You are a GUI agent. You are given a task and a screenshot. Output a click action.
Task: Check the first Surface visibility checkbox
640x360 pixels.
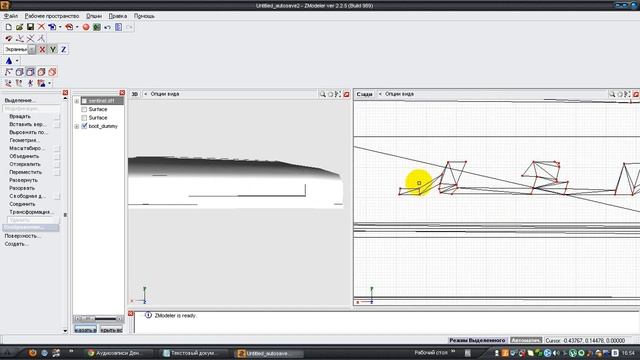84,109
